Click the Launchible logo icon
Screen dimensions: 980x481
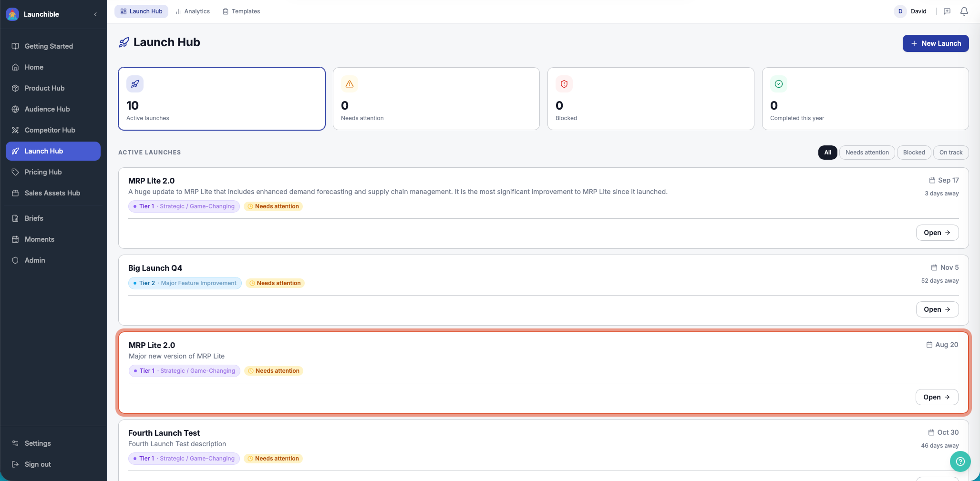pos(12,14)
